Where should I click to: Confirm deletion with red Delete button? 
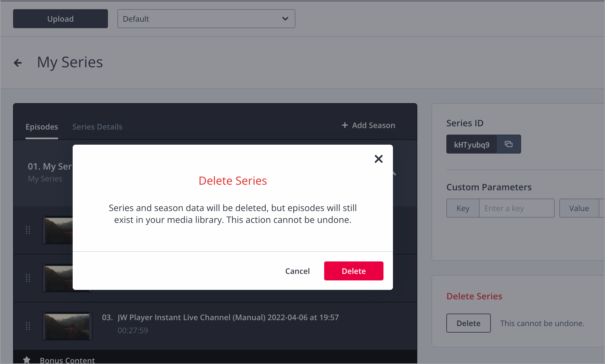tap(354, 271)
